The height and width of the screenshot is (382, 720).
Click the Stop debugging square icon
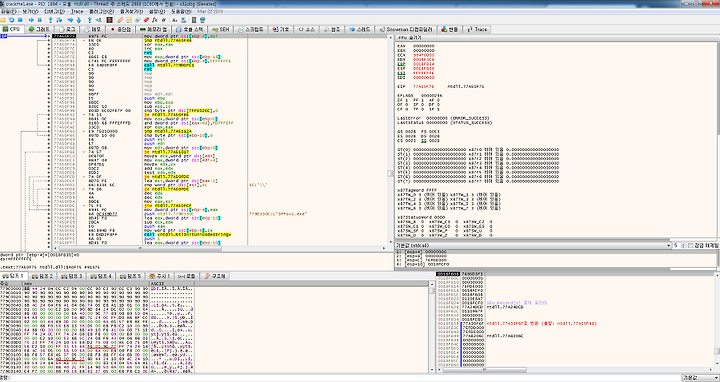coord(20,20)
